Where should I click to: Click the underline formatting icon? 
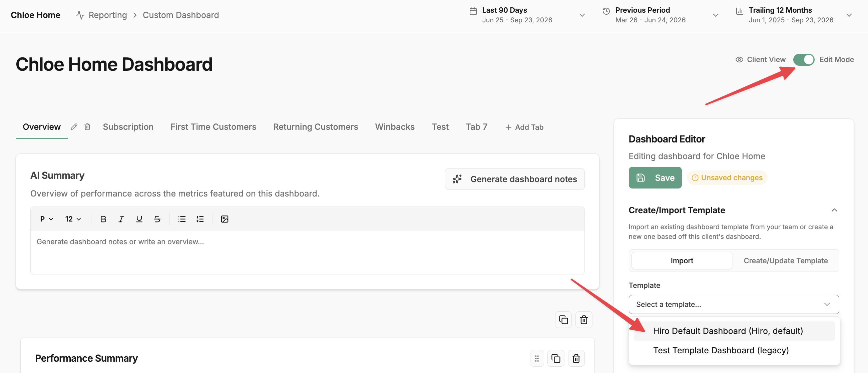coord(139,219)
